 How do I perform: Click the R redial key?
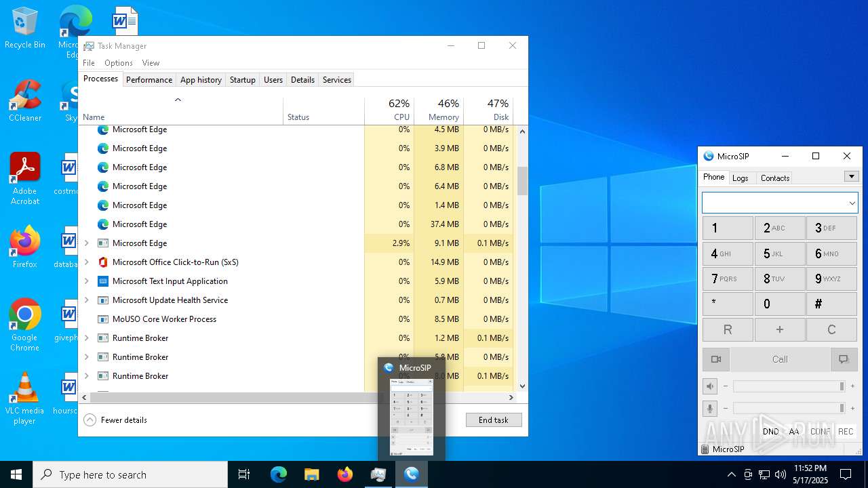point(728,329)
